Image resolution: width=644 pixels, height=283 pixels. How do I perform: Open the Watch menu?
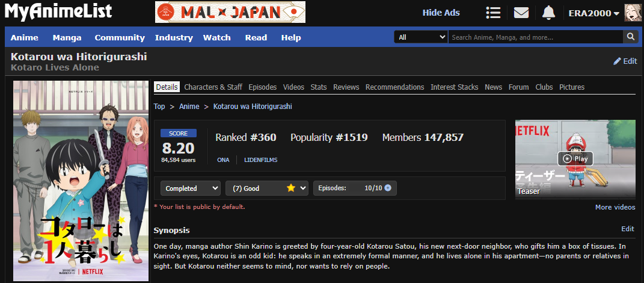tap(216, 37)
